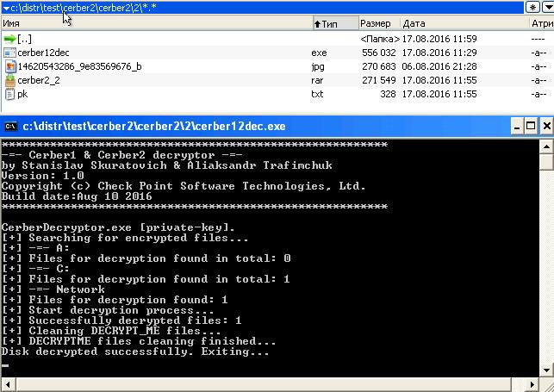
Task: Open console window system menu icon
Action: tap(10, 126)
